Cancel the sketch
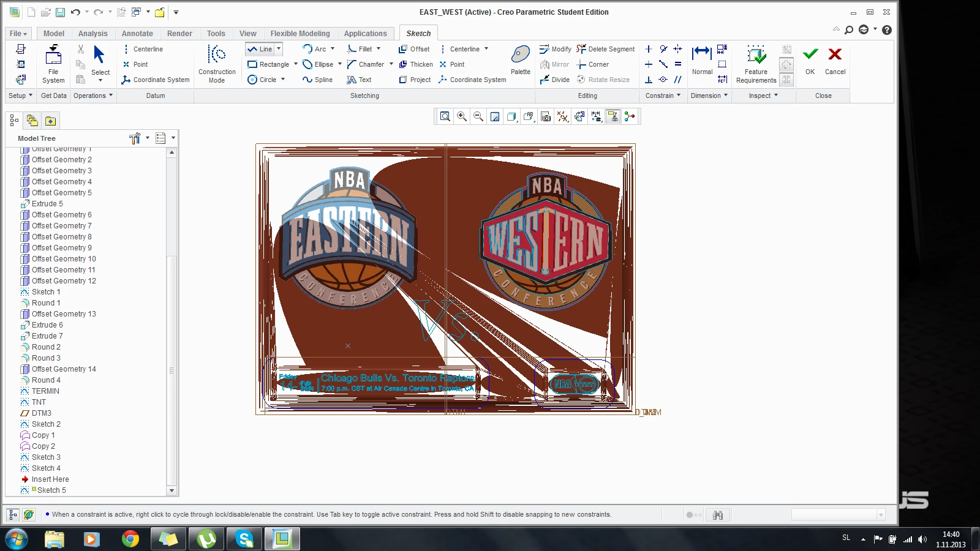This screenshot has width=980, height=551. tap(835, 61)
